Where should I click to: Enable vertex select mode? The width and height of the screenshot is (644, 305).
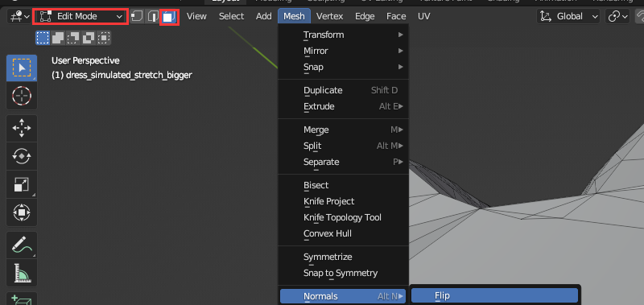coord(137,16)
